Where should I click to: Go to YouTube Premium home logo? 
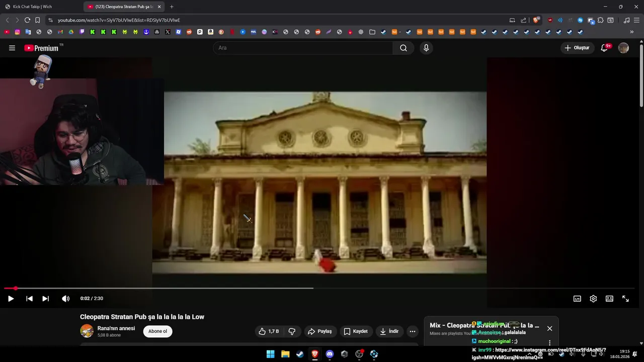(x=41, y=48)
